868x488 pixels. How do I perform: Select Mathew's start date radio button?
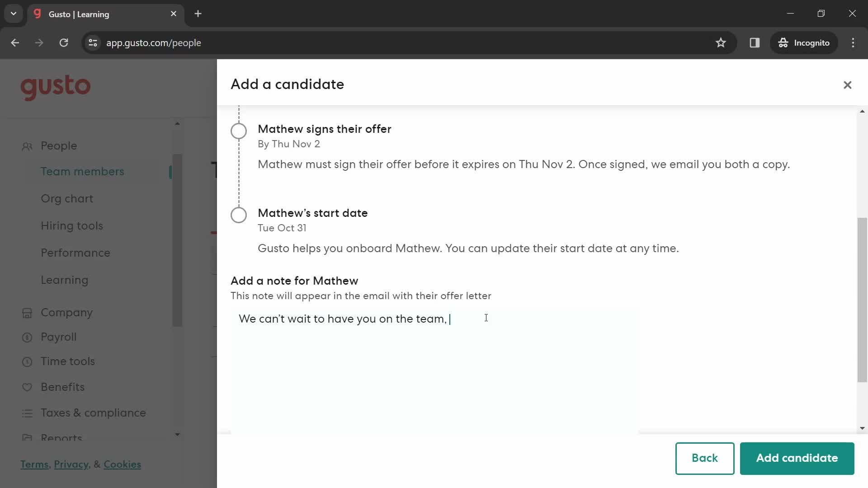(x=238, y=215)
